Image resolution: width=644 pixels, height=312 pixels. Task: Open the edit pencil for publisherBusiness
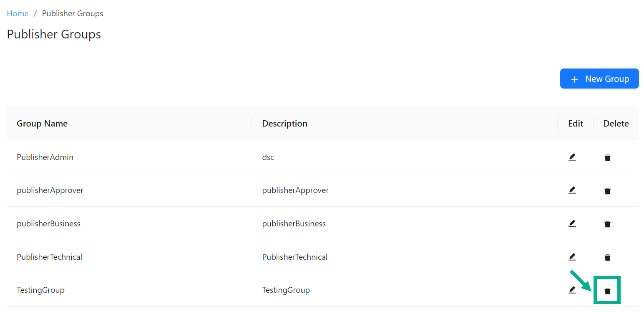coord(572,223)
